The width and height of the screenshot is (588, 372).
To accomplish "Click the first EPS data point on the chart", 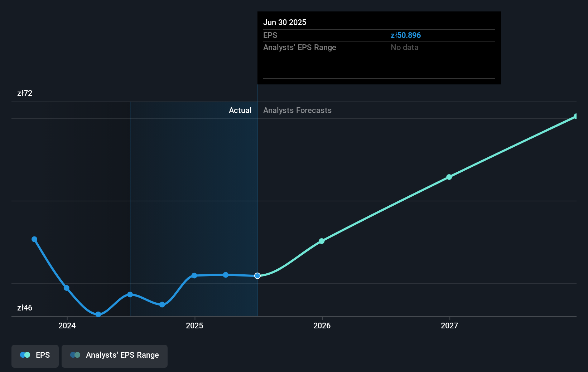I will point(34,239).
